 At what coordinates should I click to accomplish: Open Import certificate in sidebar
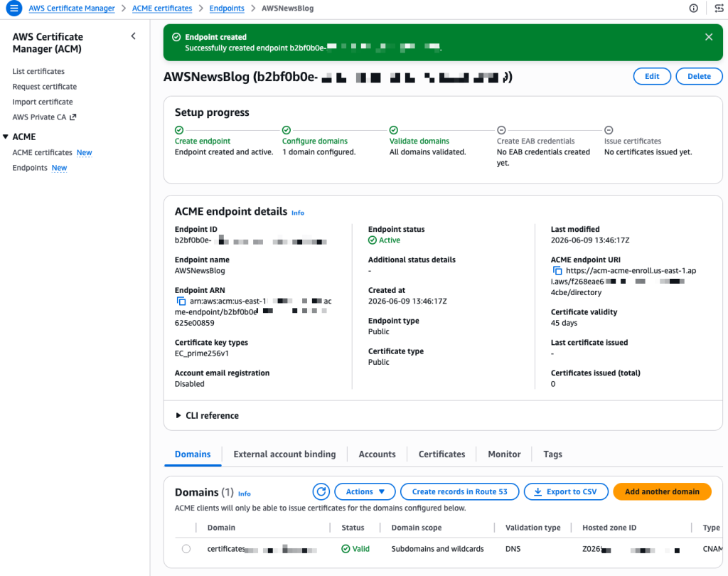[x=43, y=102]
